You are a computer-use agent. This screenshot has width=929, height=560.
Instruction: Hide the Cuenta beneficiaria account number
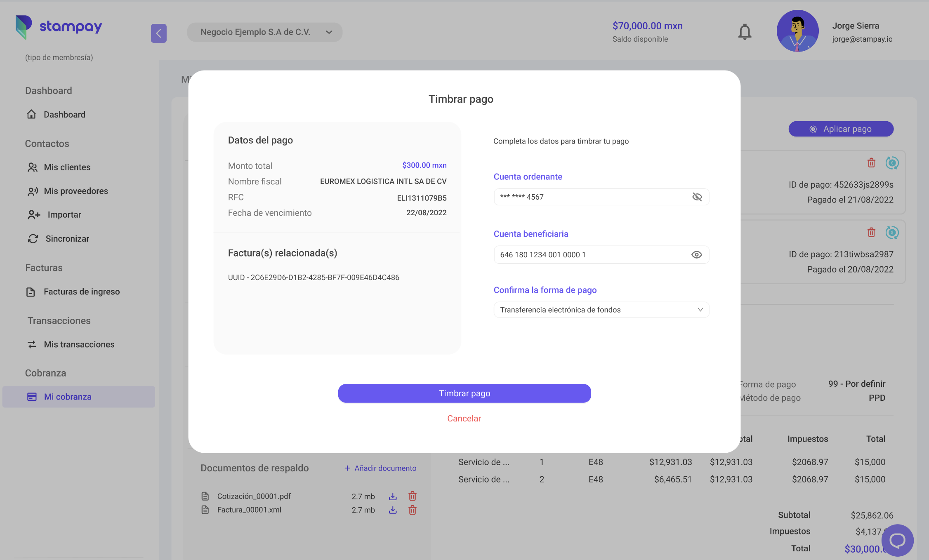697,254
